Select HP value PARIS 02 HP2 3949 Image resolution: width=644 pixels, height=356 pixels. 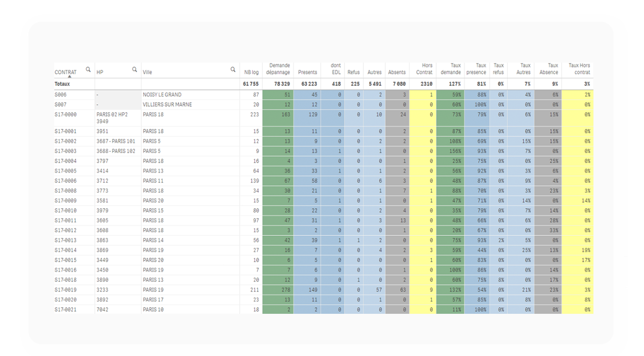pos(112,118)
